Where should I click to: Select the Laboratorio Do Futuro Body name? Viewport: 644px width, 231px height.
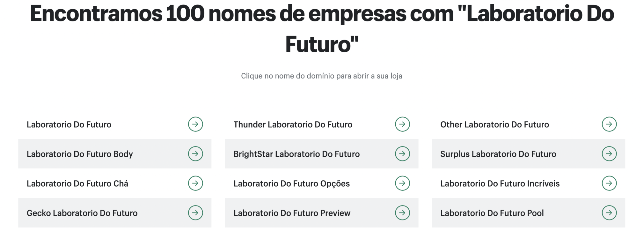click(x=80, y=154)
